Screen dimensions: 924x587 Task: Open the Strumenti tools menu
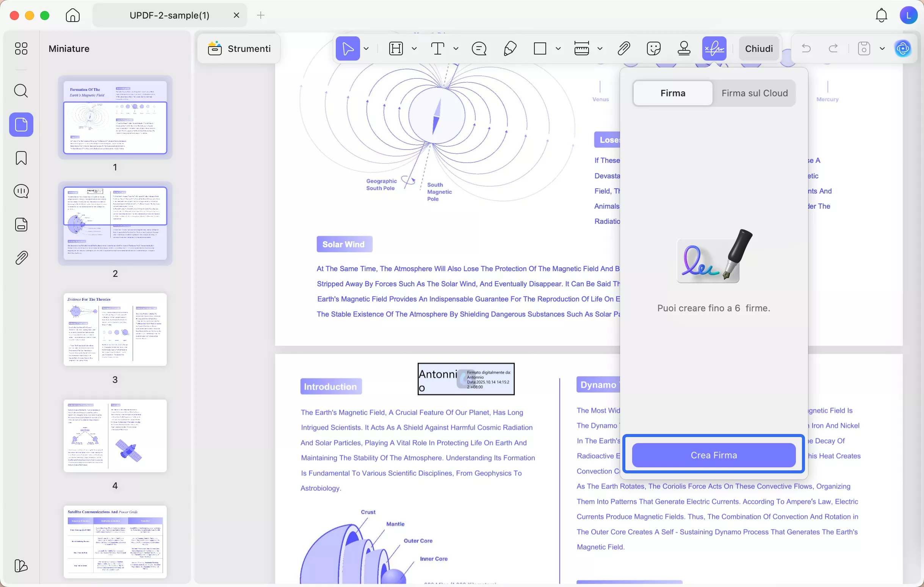coord(240,49)
